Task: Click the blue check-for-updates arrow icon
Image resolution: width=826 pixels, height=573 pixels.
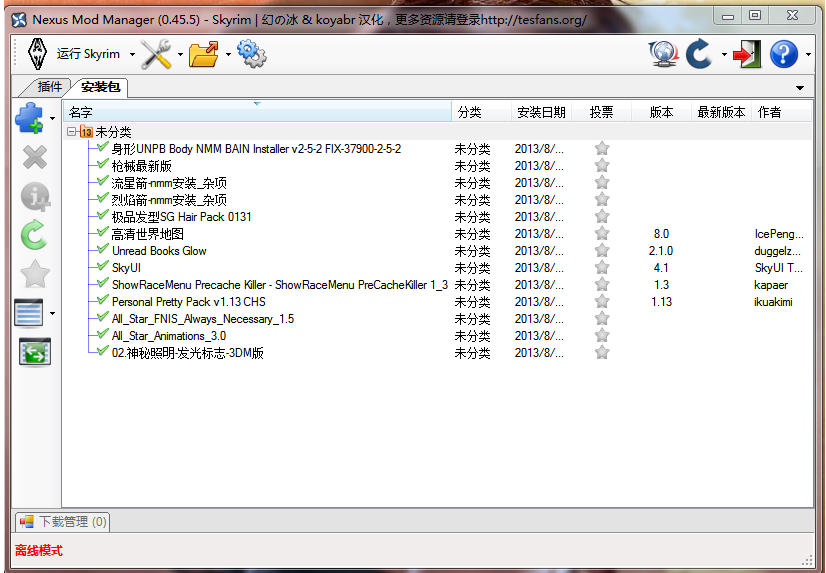Action: point(700,54)
